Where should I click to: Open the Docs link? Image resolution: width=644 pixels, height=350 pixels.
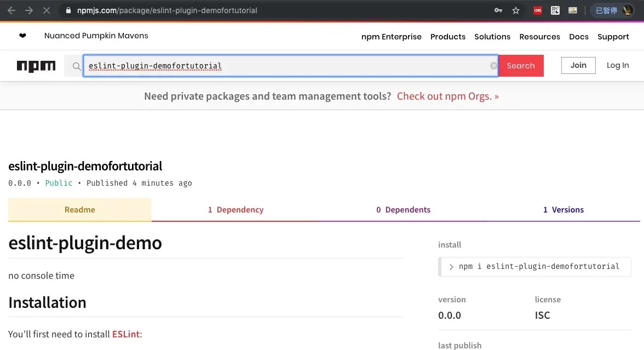point(579,37)
